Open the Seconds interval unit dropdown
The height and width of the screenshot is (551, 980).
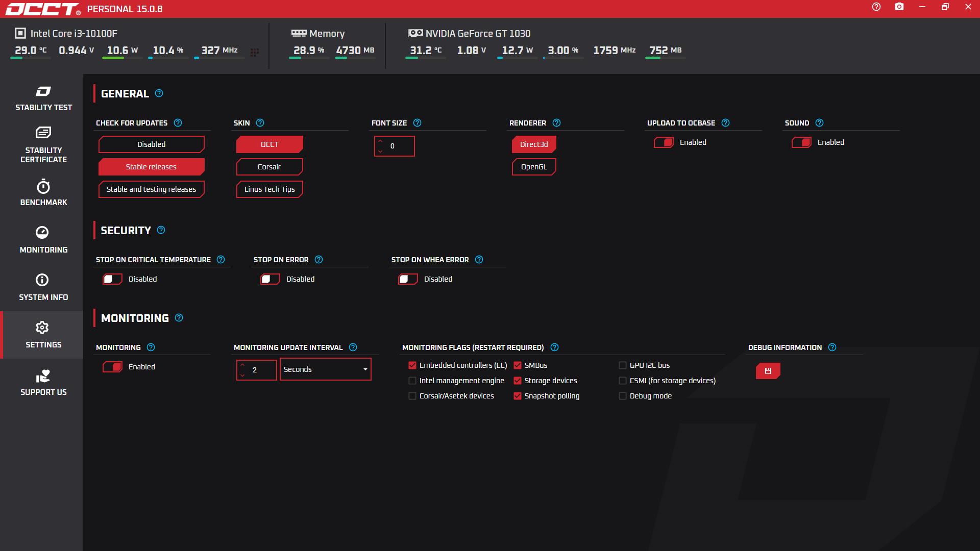point(325,369)
